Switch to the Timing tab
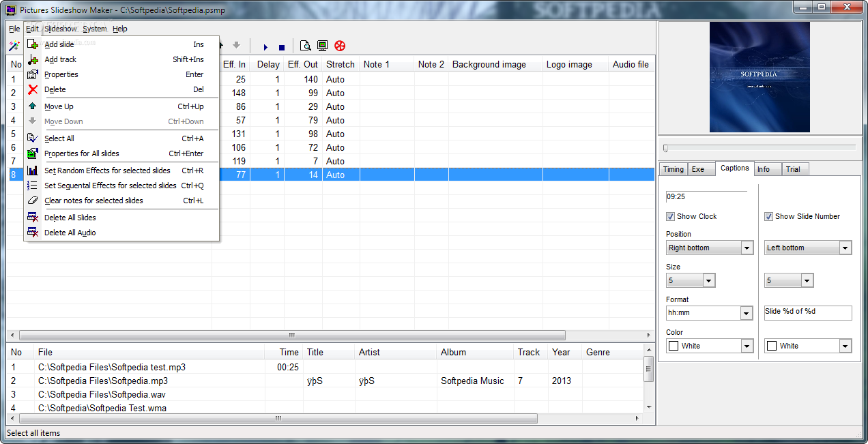Image resolution: width=868 pixels, height=444 pixels. 673,169
